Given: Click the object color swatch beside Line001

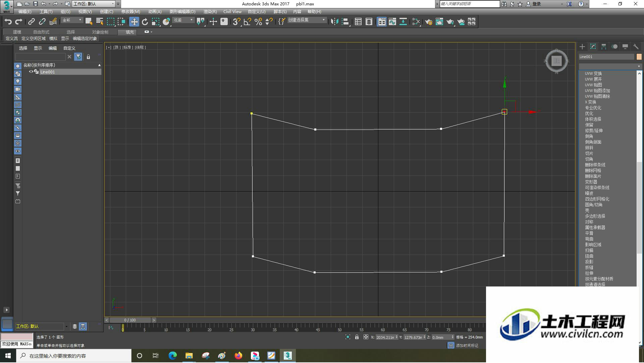Looking at the screenshot, I should click(639, 57).
